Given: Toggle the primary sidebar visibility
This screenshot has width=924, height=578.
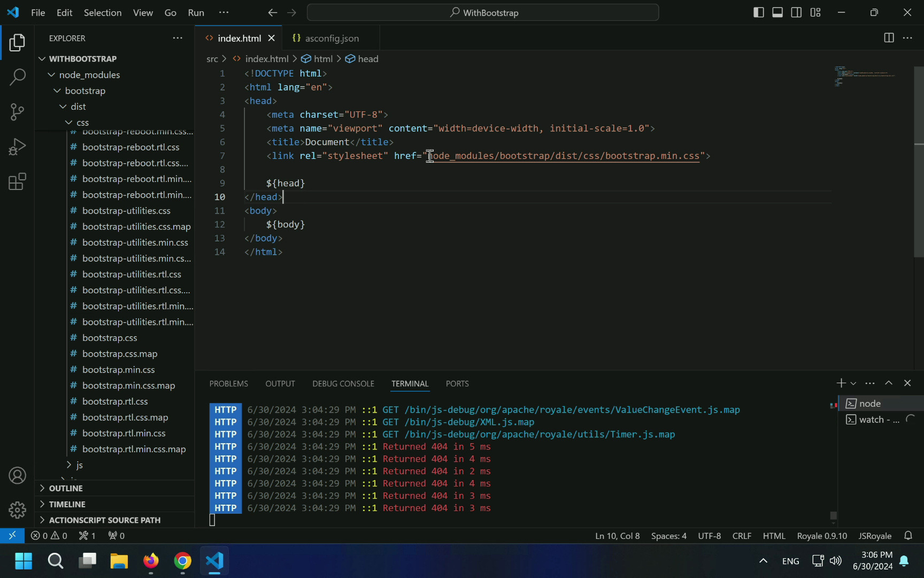Looking at the screenshot, I should (x=759, y=12).
